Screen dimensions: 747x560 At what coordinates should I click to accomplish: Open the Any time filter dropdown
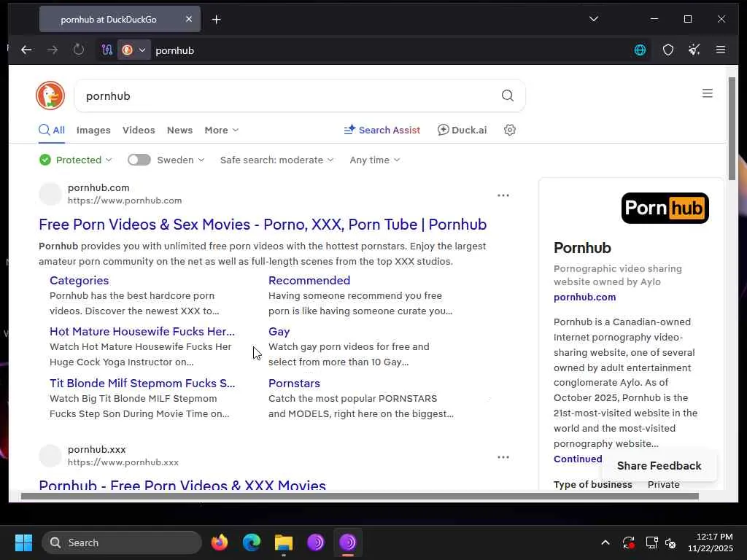[x=374, y=160]
